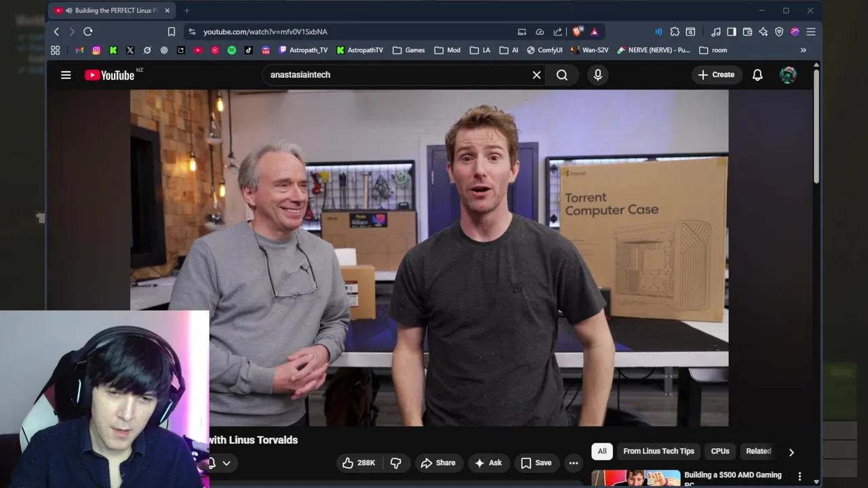
Task: Select the Related filter chip
Action: pos(759,451)
